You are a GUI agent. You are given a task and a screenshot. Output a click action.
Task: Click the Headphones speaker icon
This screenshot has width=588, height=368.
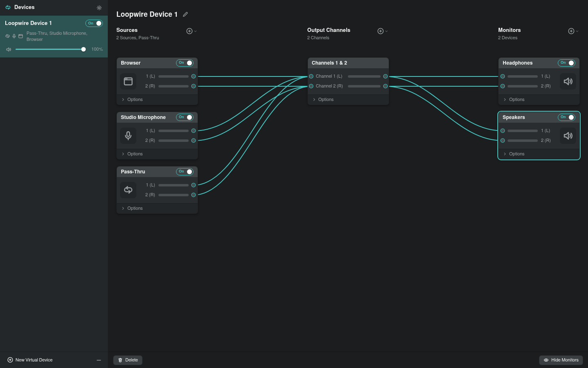click(568, 81)
